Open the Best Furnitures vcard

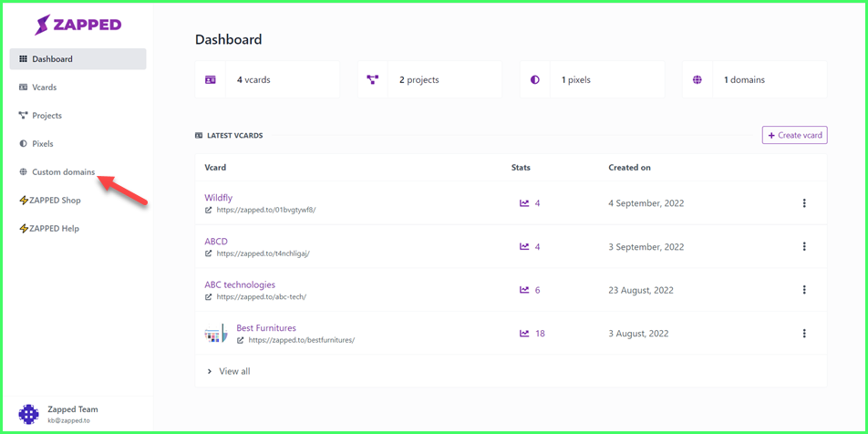point(266,327)
